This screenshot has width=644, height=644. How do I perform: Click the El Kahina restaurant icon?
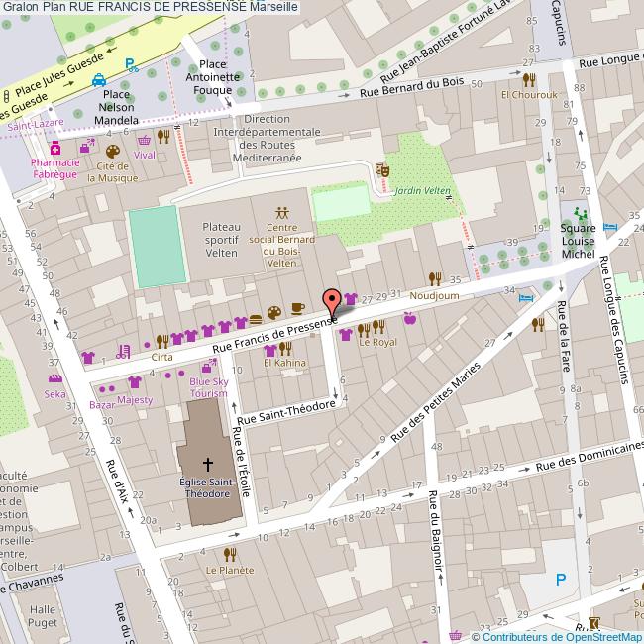(284, 349)
